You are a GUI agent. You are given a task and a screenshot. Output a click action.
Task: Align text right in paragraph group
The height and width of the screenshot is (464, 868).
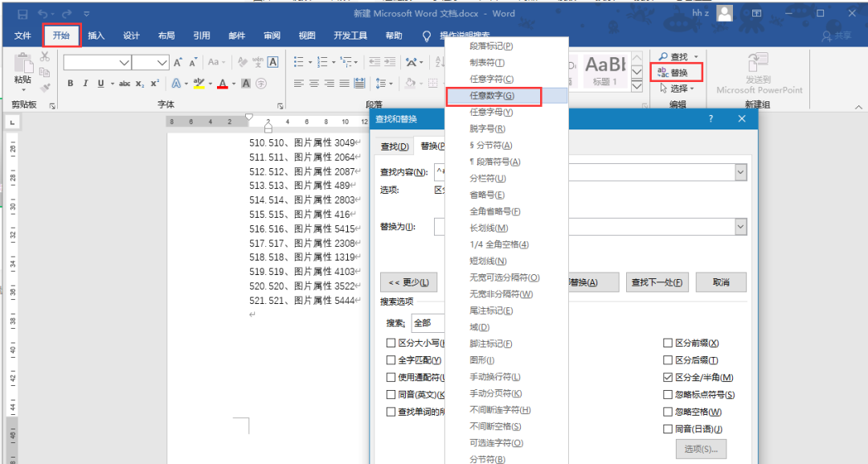click(x=329, y=84)
